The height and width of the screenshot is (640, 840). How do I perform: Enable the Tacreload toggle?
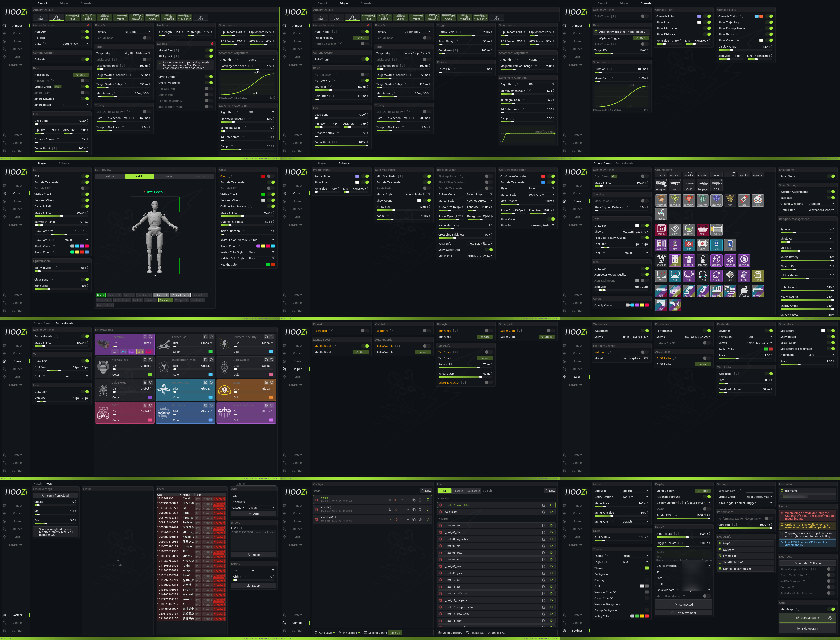365,331
